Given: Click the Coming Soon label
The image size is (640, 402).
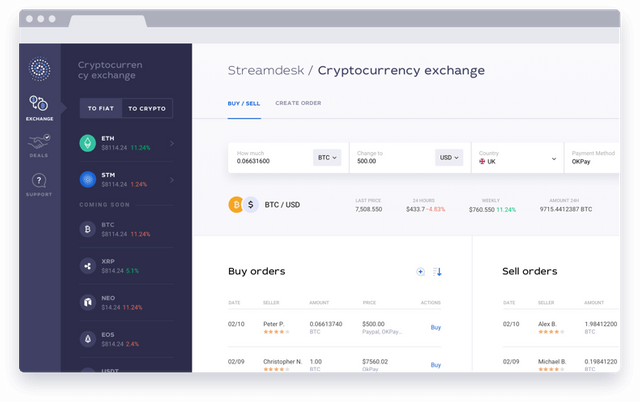Looking at the screenshot, I should 104,204.
